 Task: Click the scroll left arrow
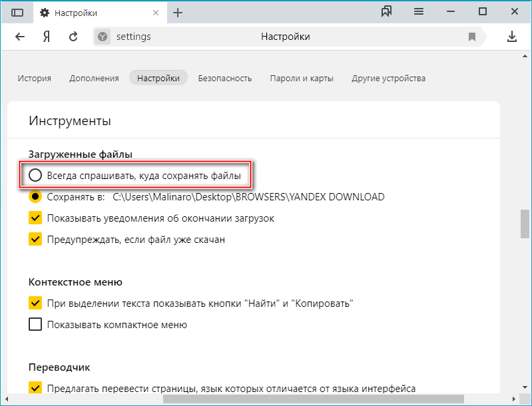[6, 399]
